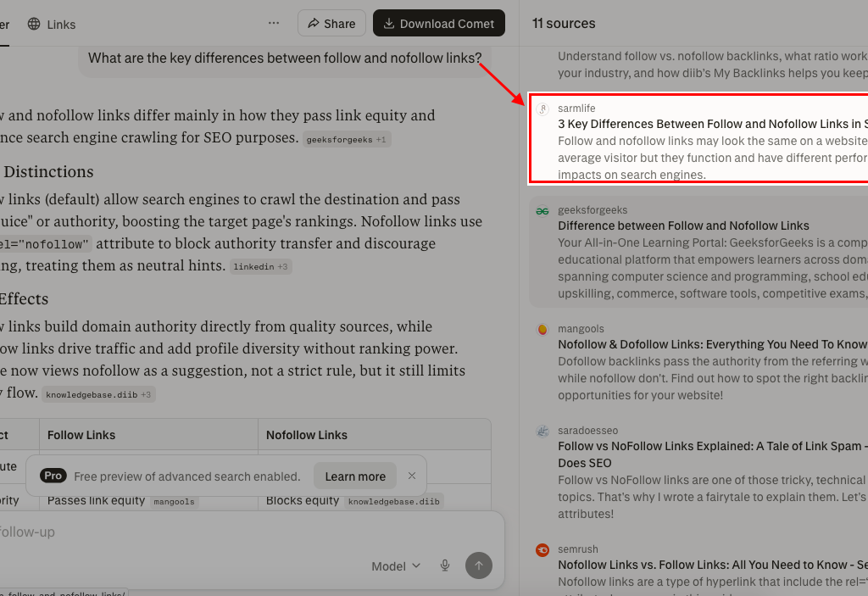Click the Learn more button
This screenshot has height=596, width=868.
(354, 476)
